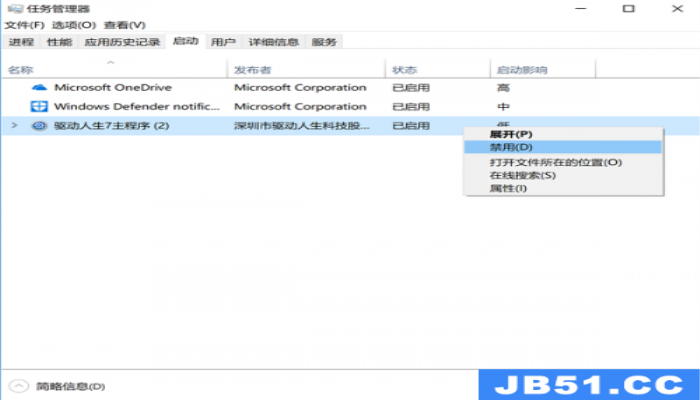The height and width of the screenshot is (400, 700).
Task: Maximize the Task Manager window
Action: pyautogui.click(x=629, y=8)
